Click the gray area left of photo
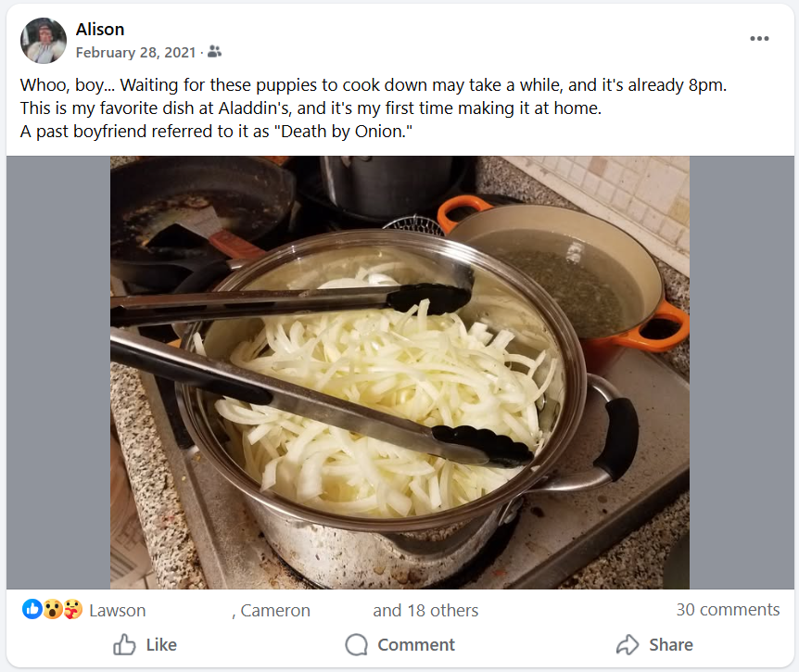This screenshot has width=799, height=672. [x=58, y=373]
